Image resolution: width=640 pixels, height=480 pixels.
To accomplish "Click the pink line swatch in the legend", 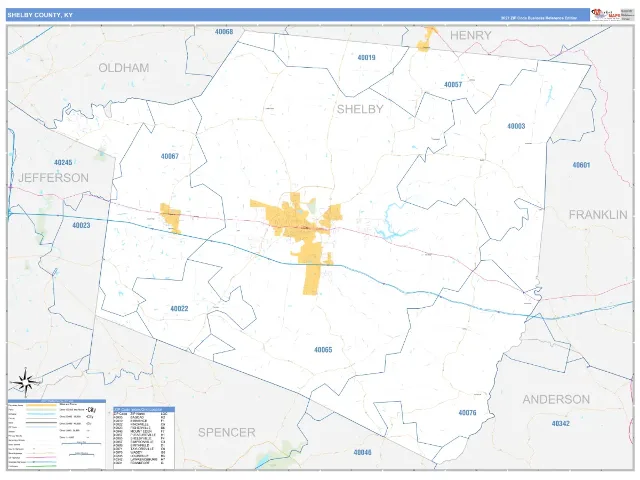I will click(42, 458).
